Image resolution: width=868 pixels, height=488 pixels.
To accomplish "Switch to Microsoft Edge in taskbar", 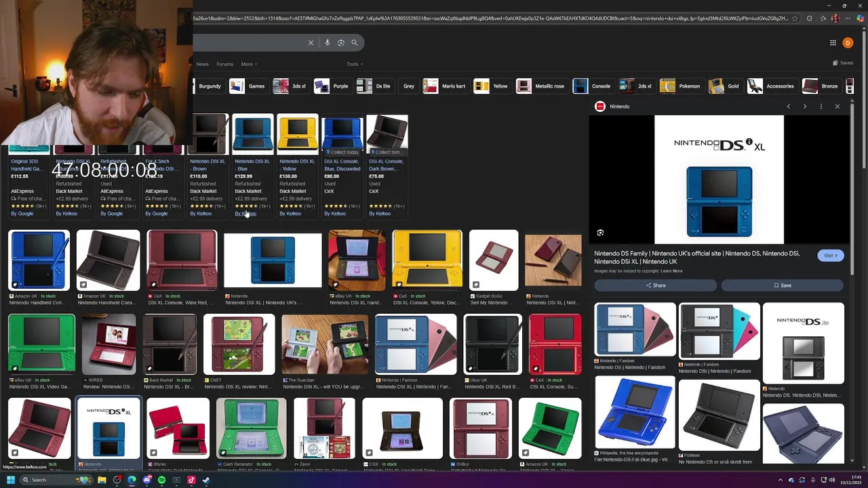I will pyautogui.click(x=132, y=480).
